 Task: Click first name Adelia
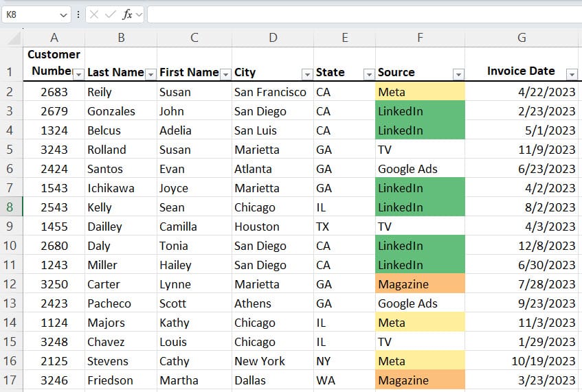[194, 130]
